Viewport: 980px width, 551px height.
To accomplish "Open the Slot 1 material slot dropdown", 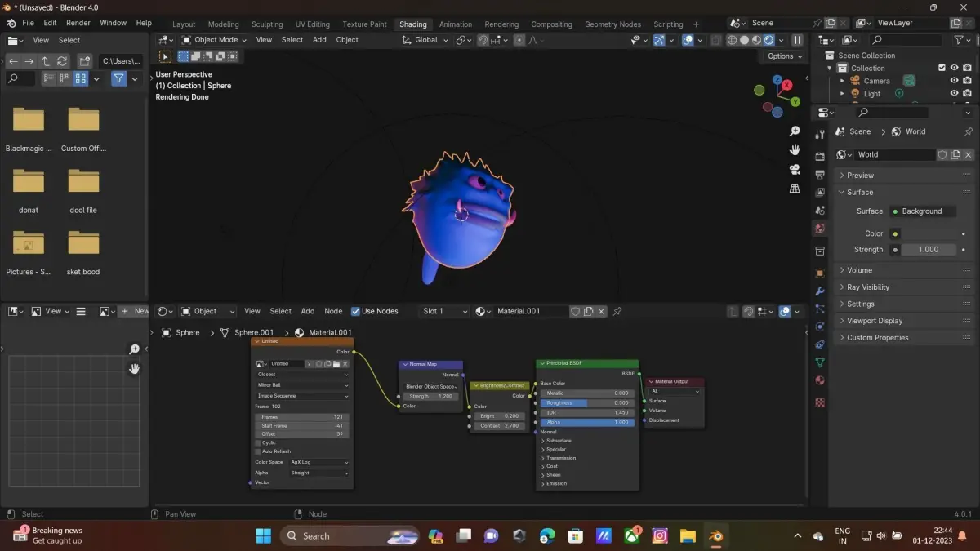I will pos(444,311).
